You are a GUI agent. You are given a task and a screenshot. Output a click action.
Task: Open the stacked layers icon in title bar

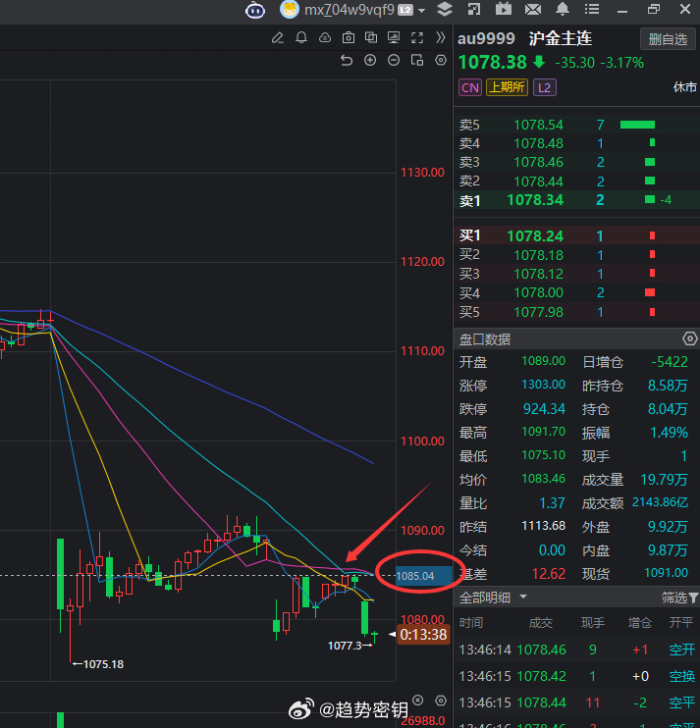point(445,9)
